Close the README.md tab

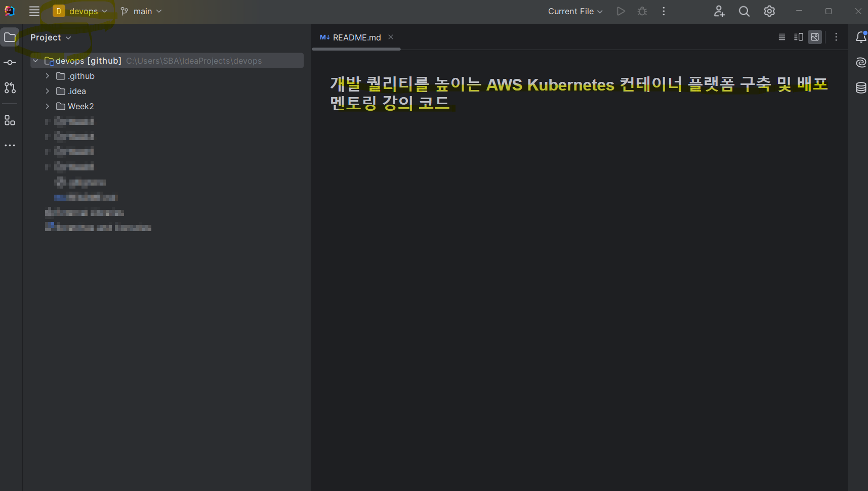(x=391, y=37)
